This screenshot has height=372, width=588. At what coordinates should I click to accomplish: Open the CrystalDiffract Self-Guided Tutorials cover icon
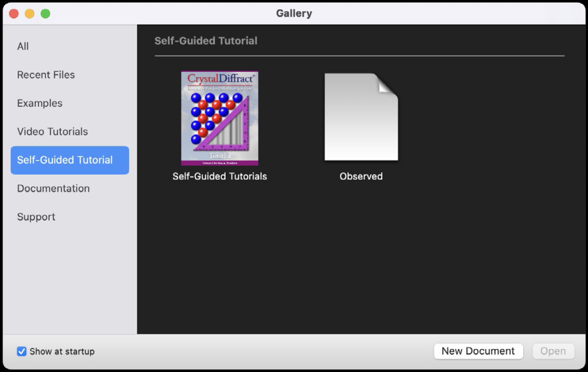click(219, 118)
